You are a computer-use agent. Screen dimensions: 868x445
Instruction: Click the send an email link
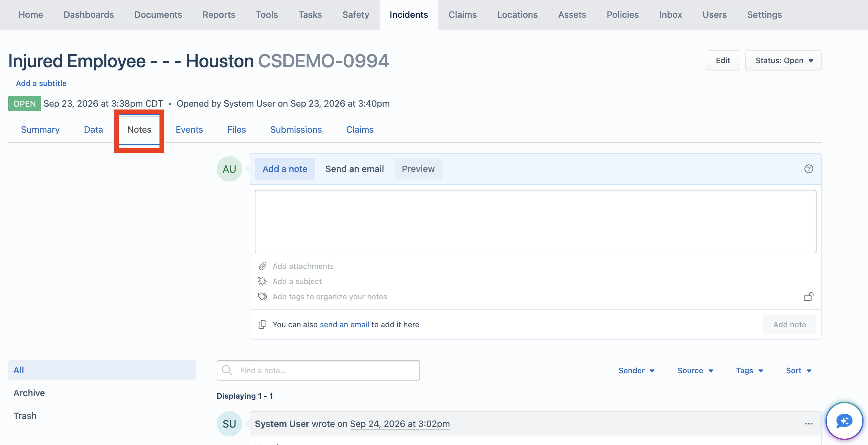pos(344,324)
